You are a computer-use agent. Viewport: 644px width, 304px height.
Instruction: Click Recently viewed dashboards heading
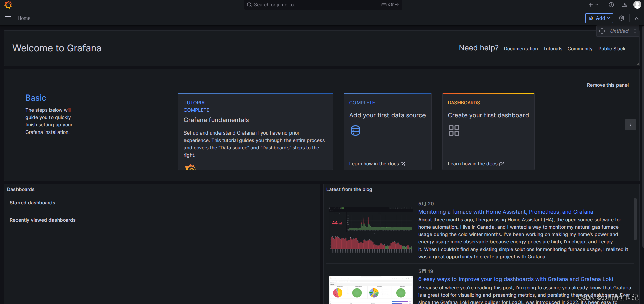click(43, 220)
